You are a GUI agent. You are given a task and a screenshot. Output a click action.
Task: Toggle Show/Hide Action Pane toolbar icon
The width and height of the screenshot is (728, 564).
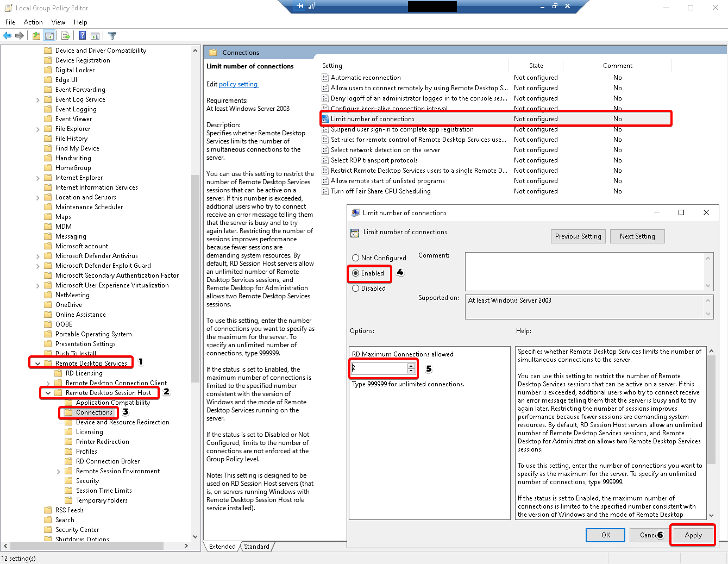click(95, 36)
